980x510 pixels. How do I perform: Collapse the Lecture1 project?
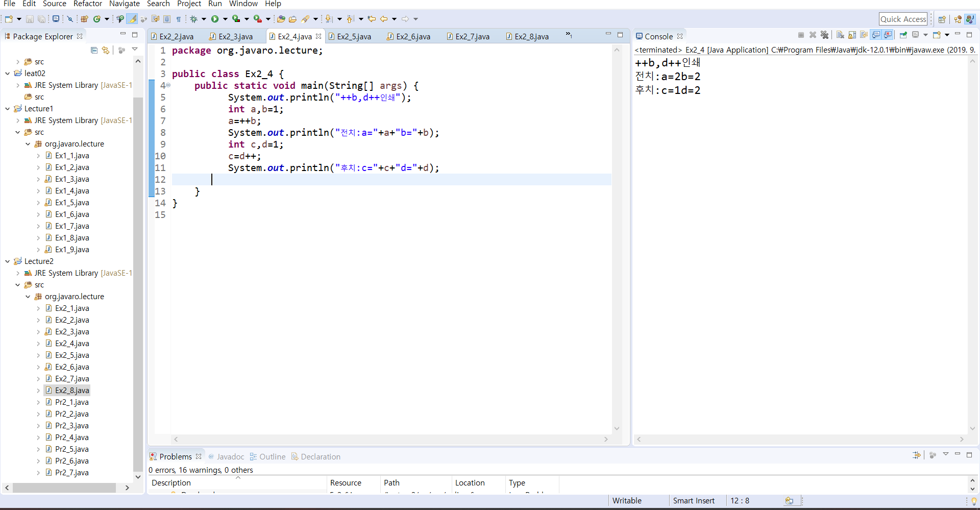(8, 109)
